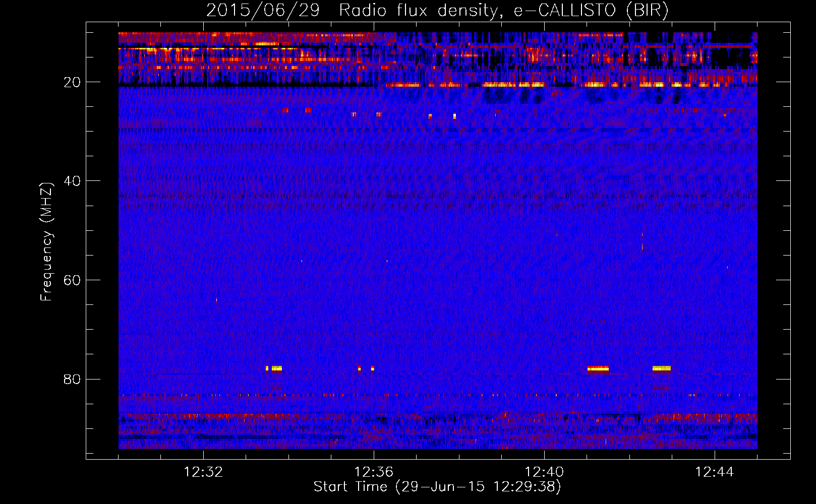The width and height of the screenshot is (816, 504).
Task: Click the 40 MHz frequency tick label
Action: point(72,181)
